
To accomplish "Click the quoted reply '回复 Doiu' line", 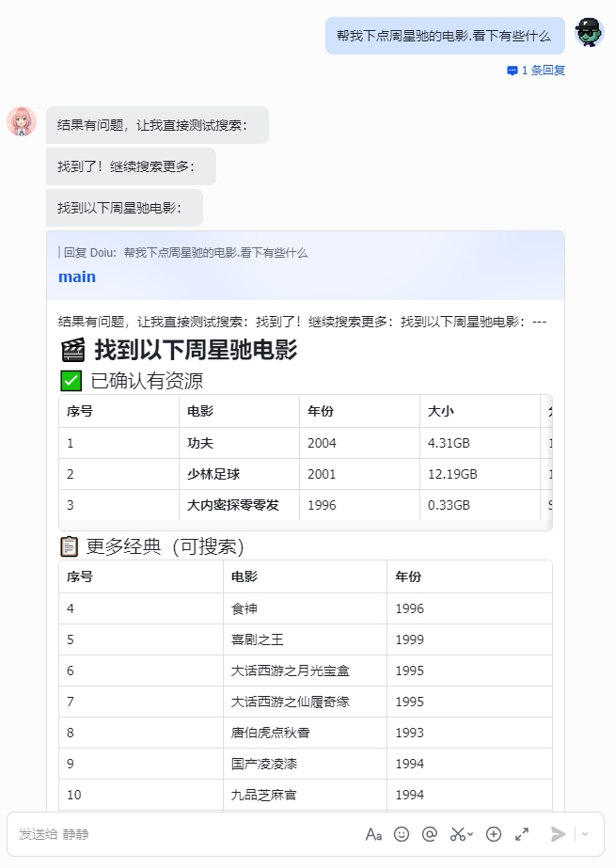I will click(x=183, y=253).
